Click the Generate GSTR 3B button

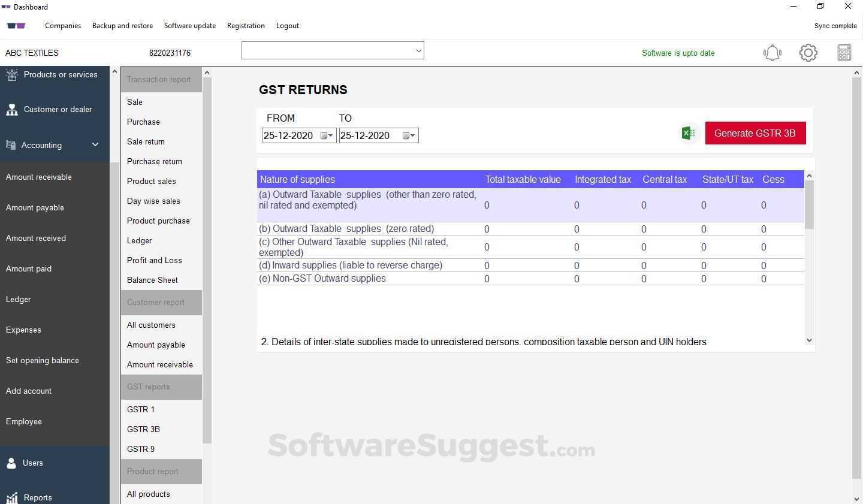coord(755,133)
